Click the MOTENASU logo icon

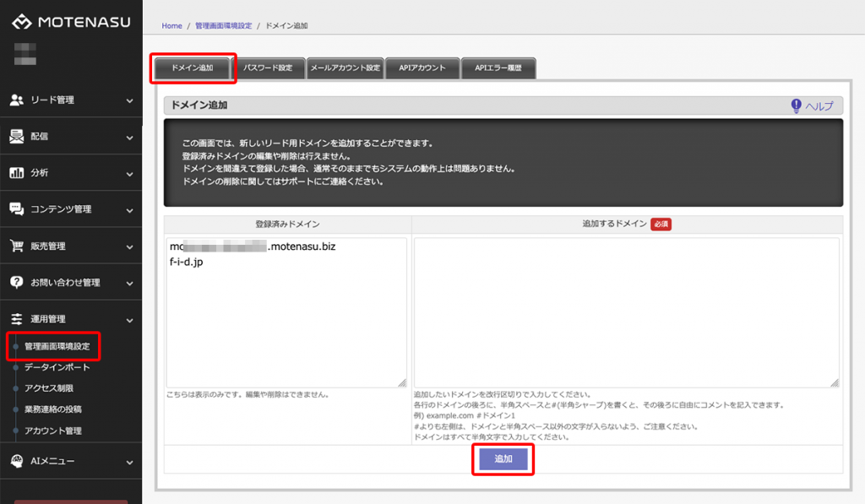coord(22,22)
